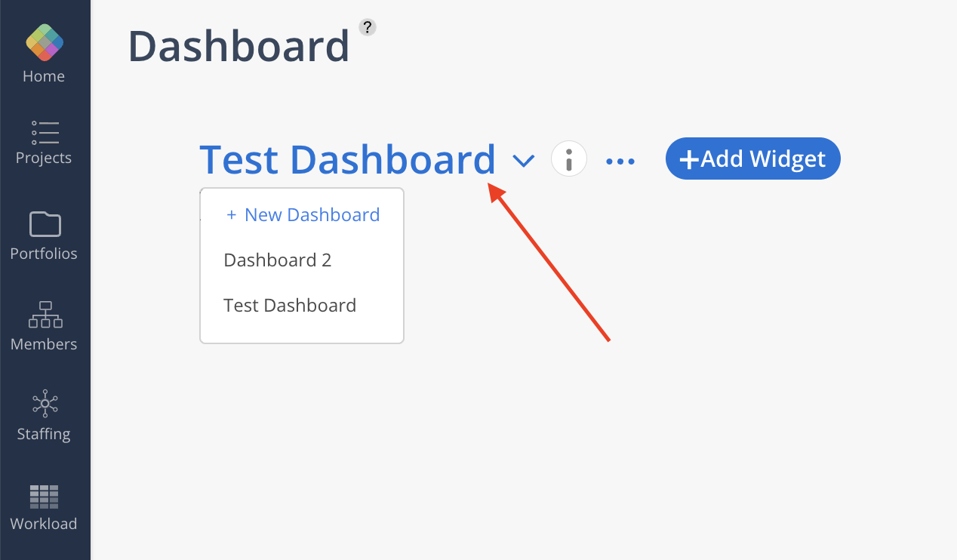Click the dashboard info icon
Viewport: 957px width, 560px height.
pyautogui.click(x=569, y=160)
